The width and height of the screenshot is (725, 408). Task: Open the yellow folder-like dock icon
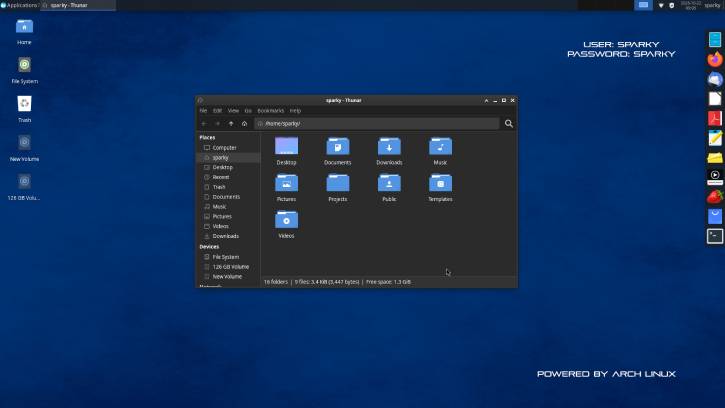715,158
